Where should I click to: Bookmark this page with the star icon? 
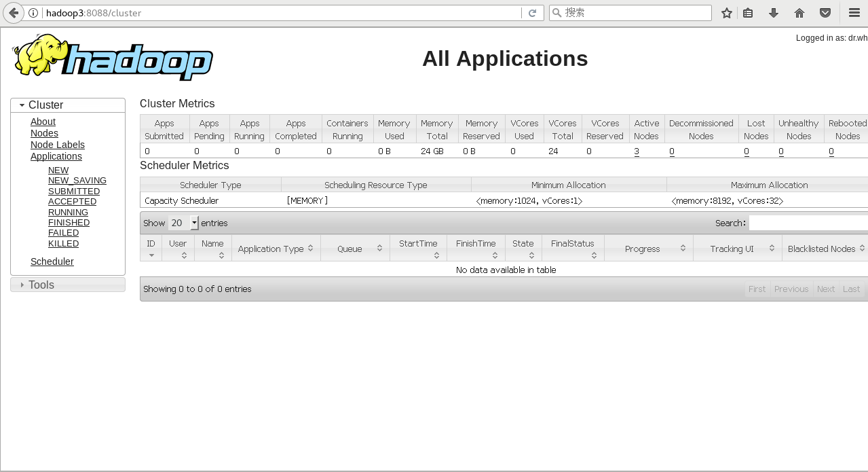(727, 13)
